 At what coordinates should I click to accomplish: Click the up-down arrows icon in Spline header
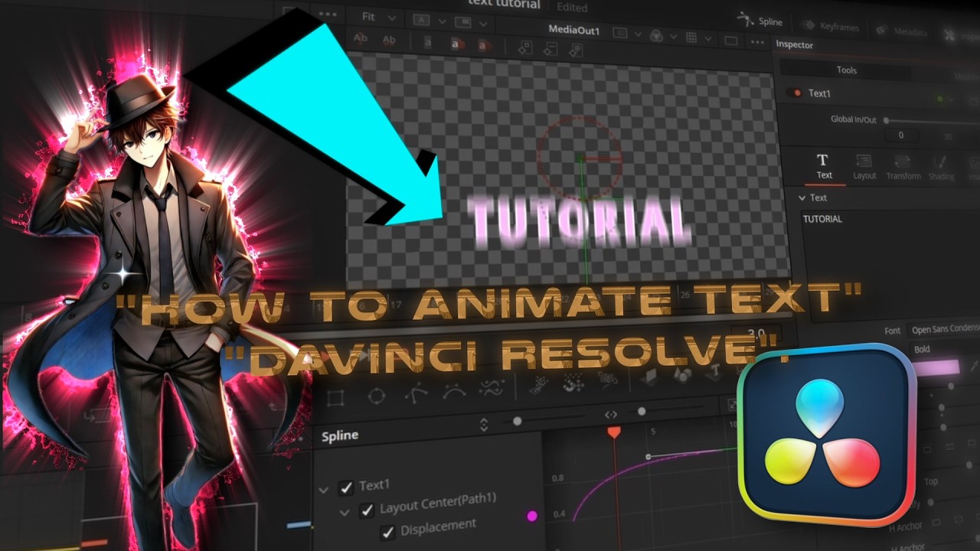click(484, 424)
